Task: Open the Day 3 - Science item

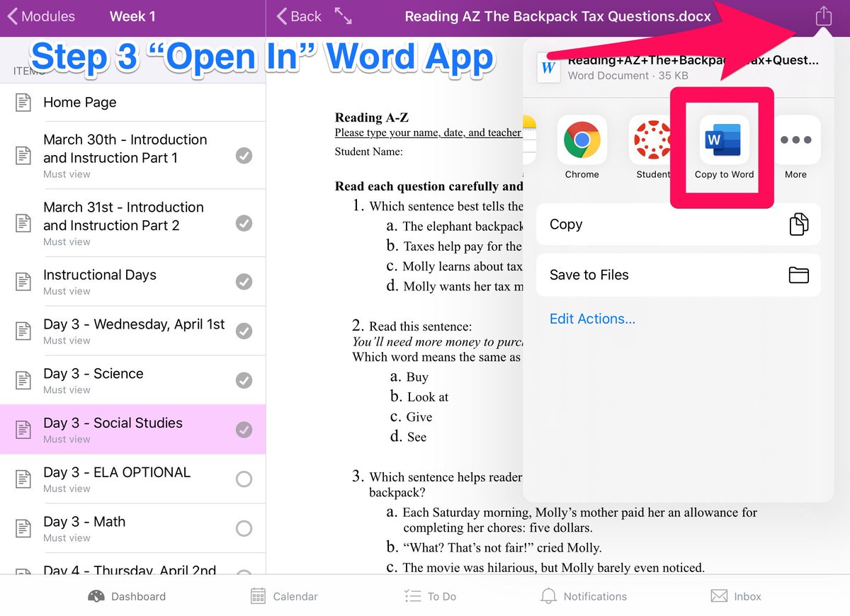Action: click(132, 380)
